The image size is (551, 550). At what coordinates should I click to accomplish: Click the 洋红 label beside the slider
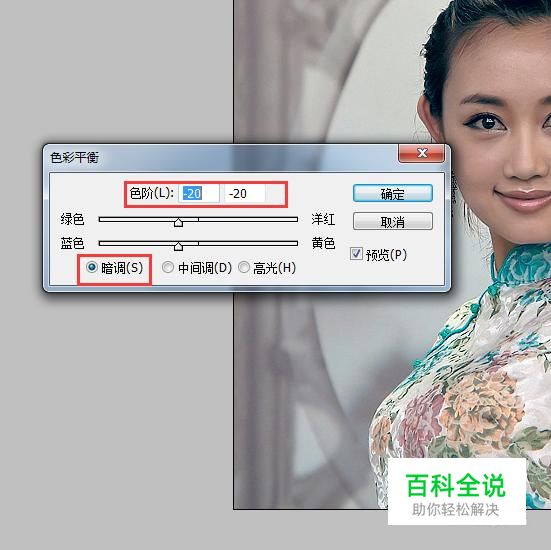[x=323, y=219]
